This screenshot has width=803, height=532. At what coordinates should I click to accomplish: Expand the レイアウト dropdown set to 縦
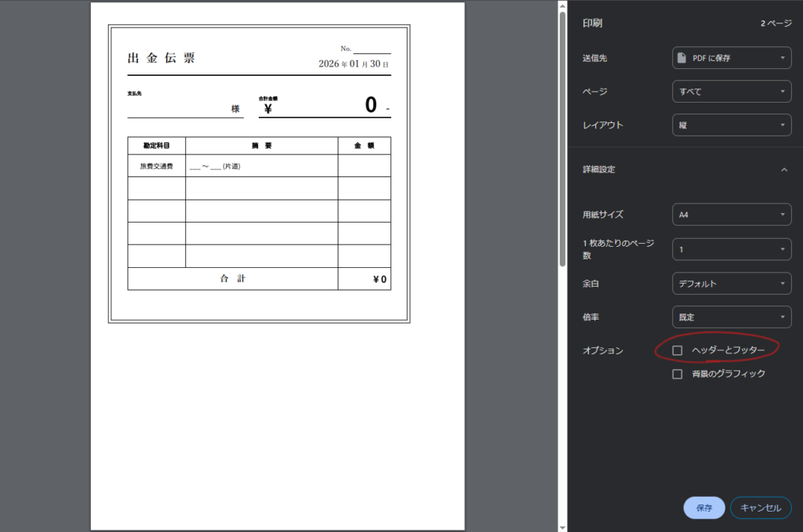coord(731,125)
